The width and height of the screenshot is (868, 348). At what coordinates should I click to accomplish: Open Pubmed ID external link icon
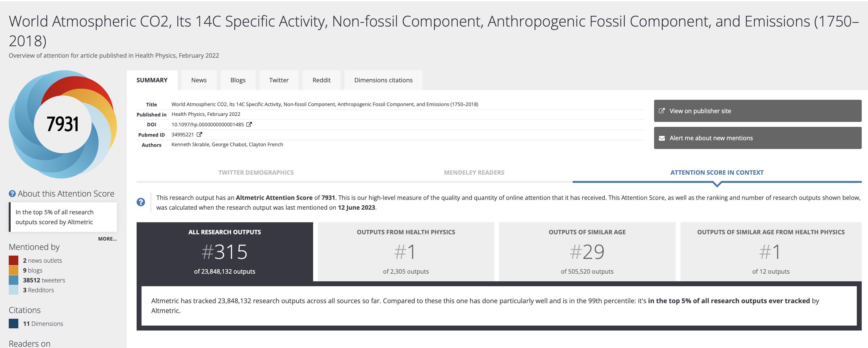click(199, 134)
